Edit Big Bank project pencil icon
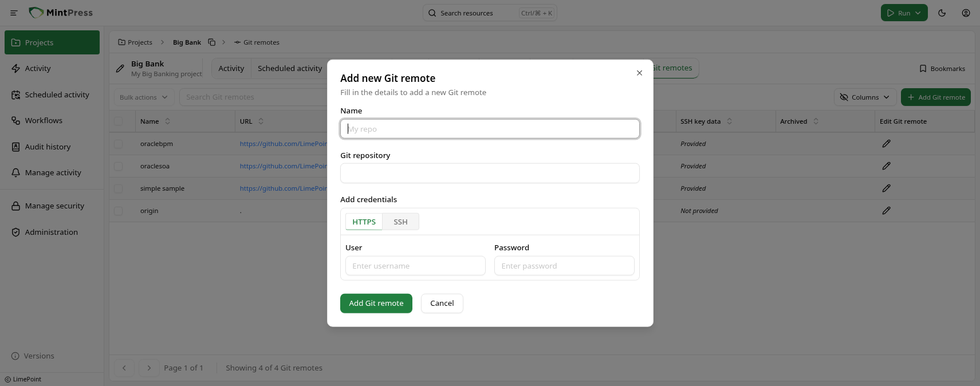 pos(120,69)
